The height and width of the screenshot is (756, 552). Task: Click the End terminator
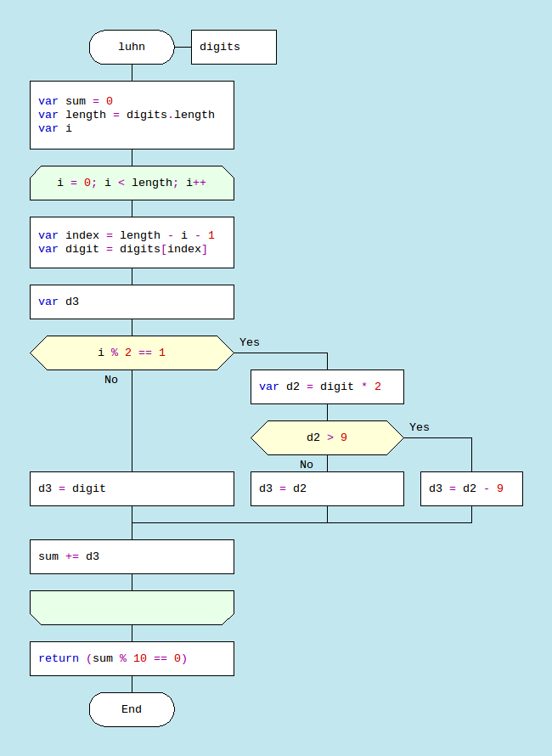[x=132, y=709]
